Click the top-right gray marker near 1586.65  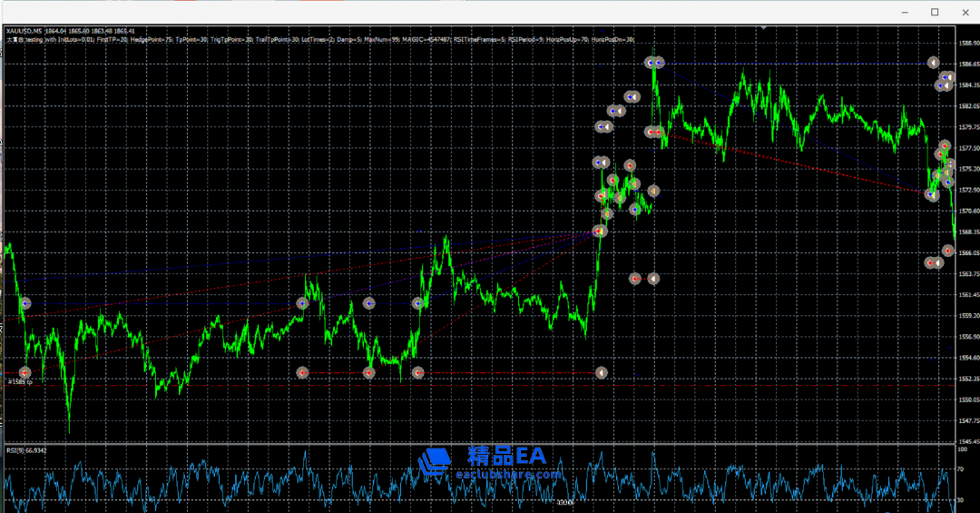point(933,63)
